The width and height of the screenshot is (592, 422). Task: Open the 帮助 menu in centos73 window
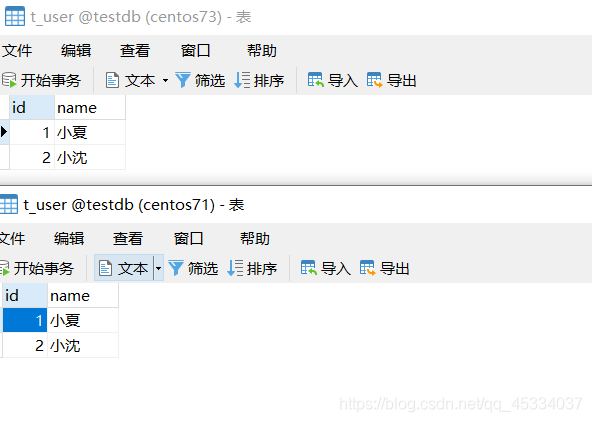click(x=262, y=51)
